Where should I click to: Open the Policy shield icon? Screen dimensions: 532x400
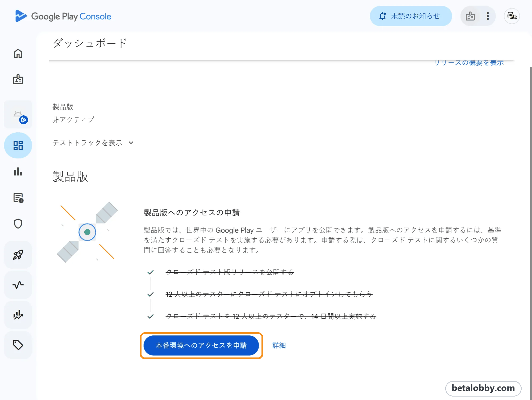tap(18, 224)
